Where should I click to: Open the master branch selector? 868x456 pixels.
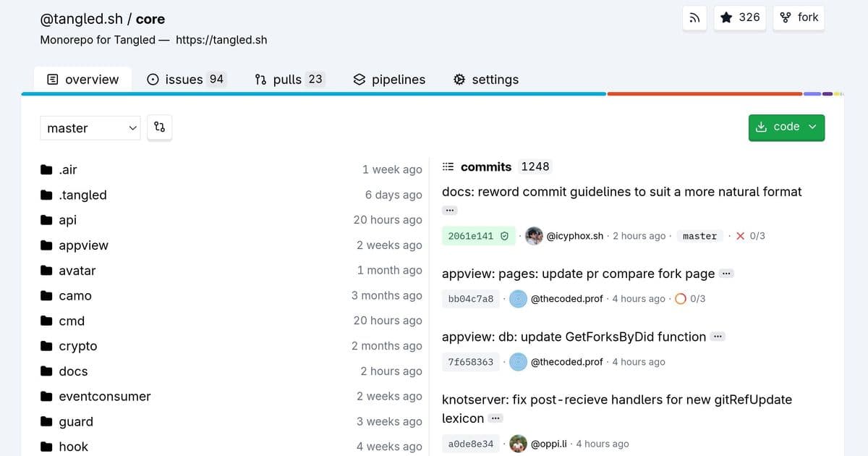click(x=90, y=127)
